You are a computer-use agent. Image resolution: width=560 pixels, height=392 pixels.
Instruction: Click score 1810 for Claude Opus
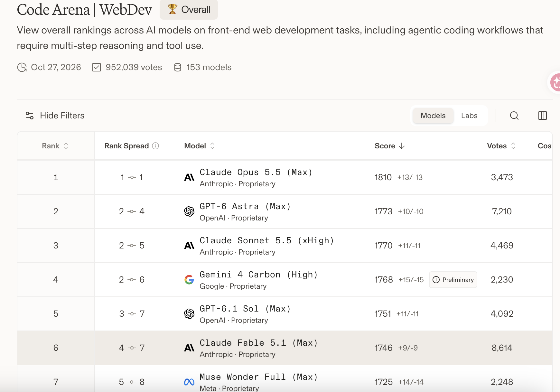tap(383, 177)
